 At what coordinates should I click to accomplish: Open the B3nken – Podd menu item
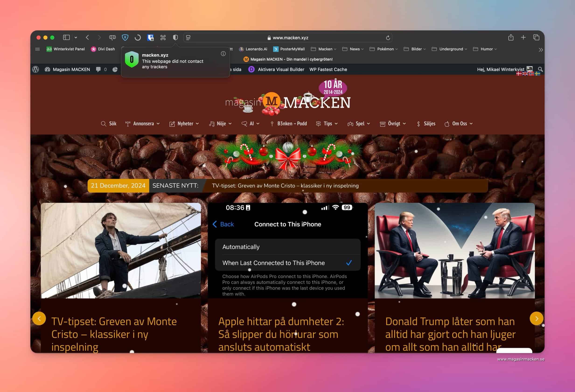[x=289, y=124]
